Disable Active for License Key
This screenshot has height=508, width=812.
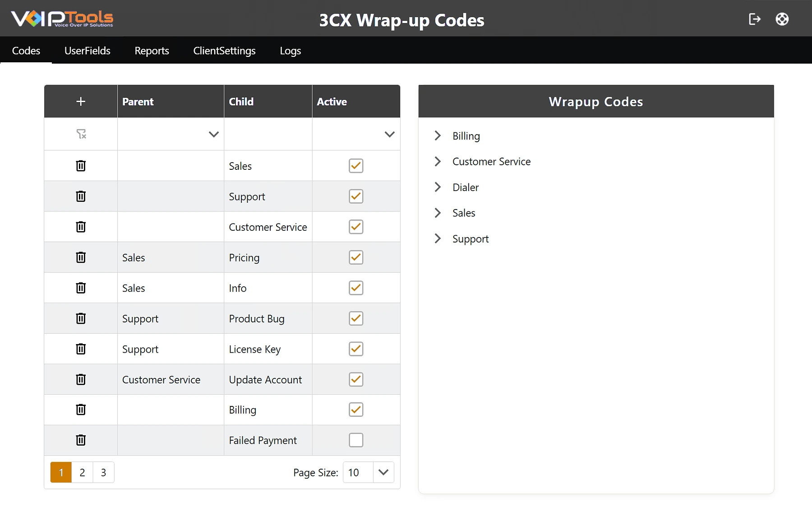coord(356,349)
